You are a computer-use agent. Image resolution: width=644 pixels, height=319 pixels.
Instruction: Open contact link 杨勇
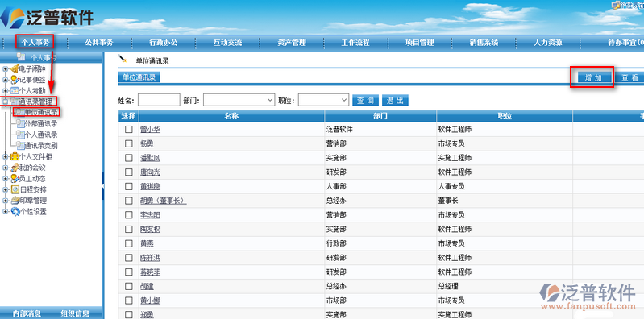click(147, 143)
